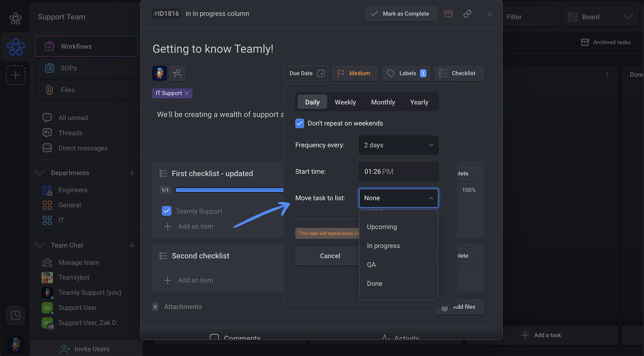Click Add a task in the board column
The image size is (644, 356).
pyautogui.click(x=542, y=335)
